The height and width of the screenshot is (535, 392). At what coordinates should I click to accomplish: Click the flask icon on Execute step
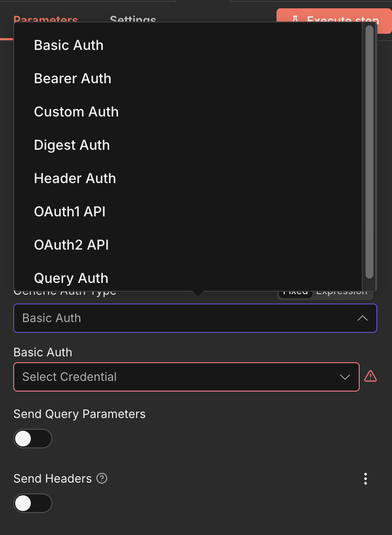click(295, 20)
